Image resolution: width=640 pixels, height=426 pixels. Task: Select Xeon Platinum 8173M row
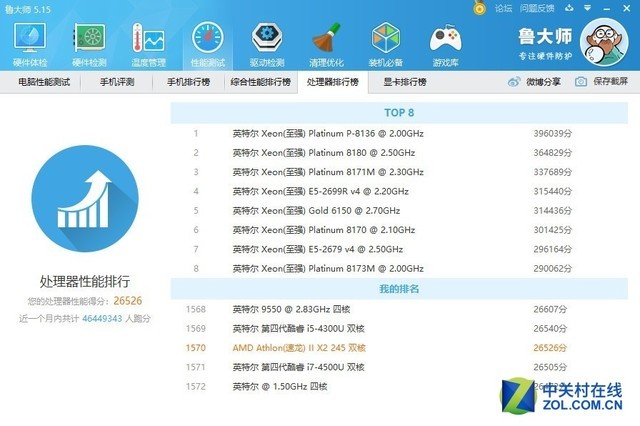click(x=399, y=268)
